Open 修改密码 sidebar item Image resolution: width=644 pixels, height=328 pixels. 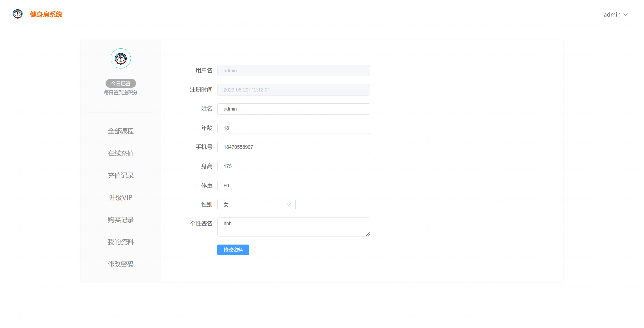click(121, 264)
